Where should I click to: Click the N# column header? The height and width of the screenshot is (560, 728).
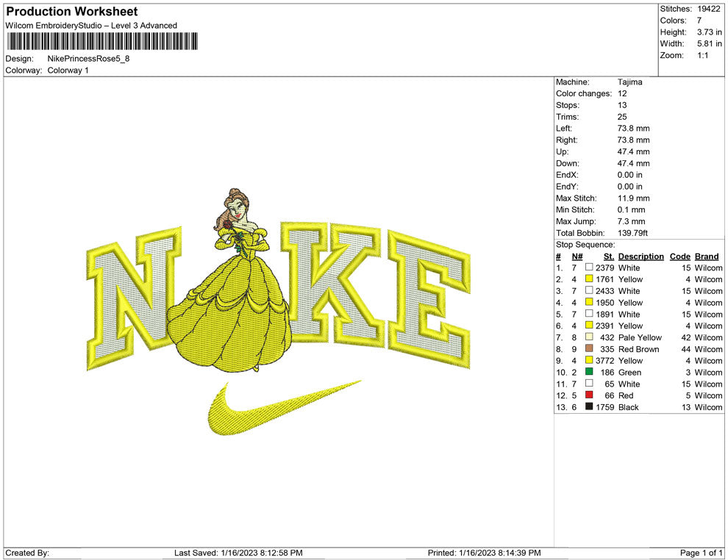tap(577, 256)
